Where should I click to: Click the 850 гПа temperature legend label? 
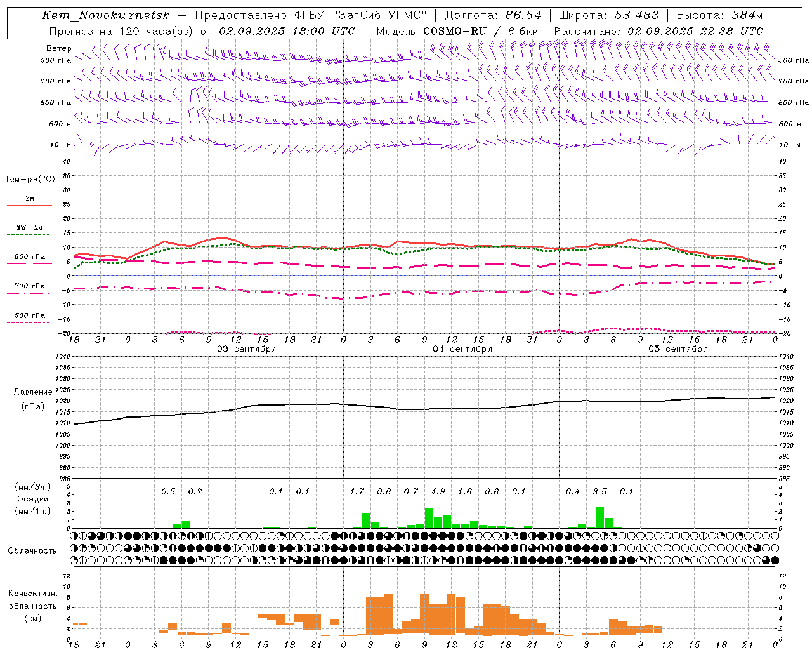[x=30, y=257]
